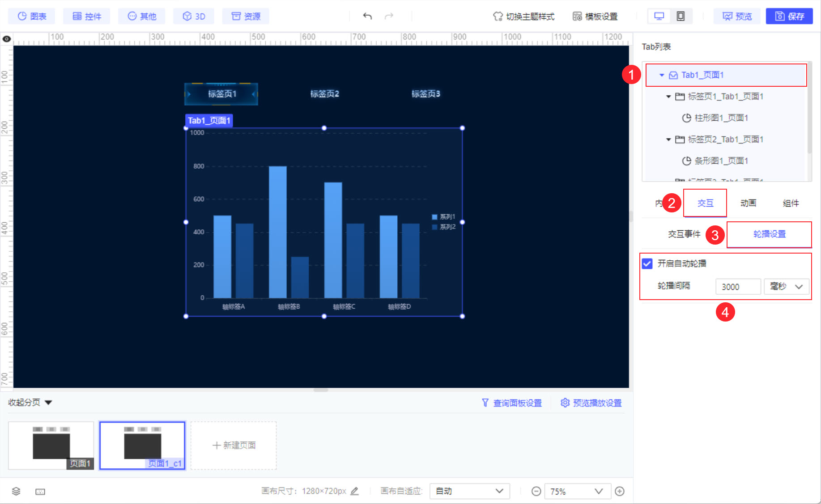Open the 画布自适应 自动 dropdown
Viewport: 821px width, 504px height.
pyautogui.click(x=470, y=491)
